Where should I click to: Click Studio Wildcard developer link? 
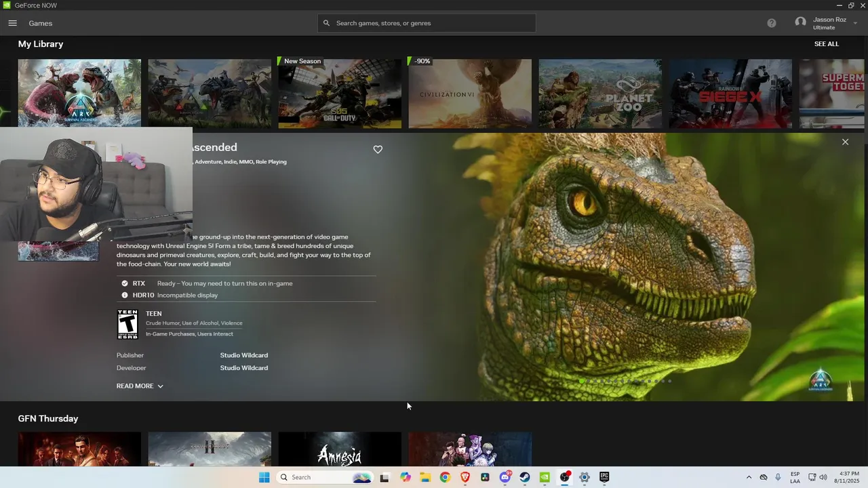click(243, 368)
